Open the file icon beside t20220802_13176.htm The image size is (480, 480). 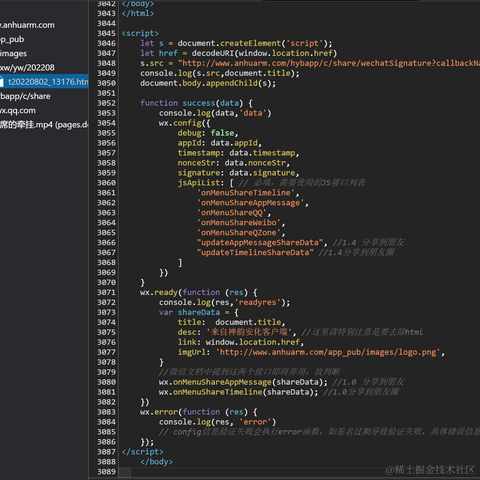[x=2, y=82]
